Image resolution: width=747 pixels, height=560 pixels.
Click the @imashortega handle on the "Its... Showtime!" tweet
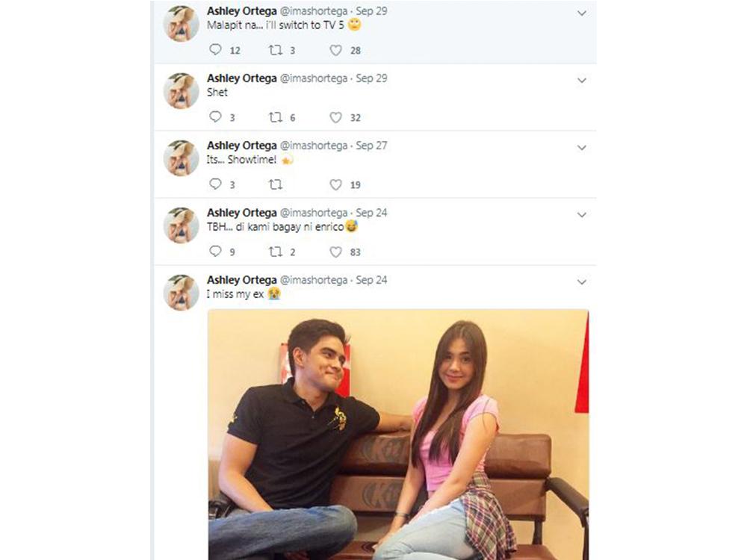pyautogui.click(x=313, y=146)
